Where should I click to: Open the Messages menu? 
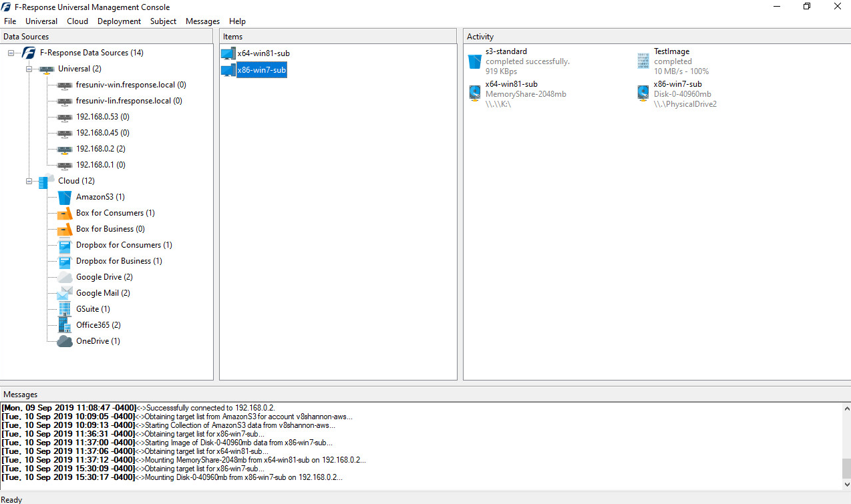pos(202,21)
